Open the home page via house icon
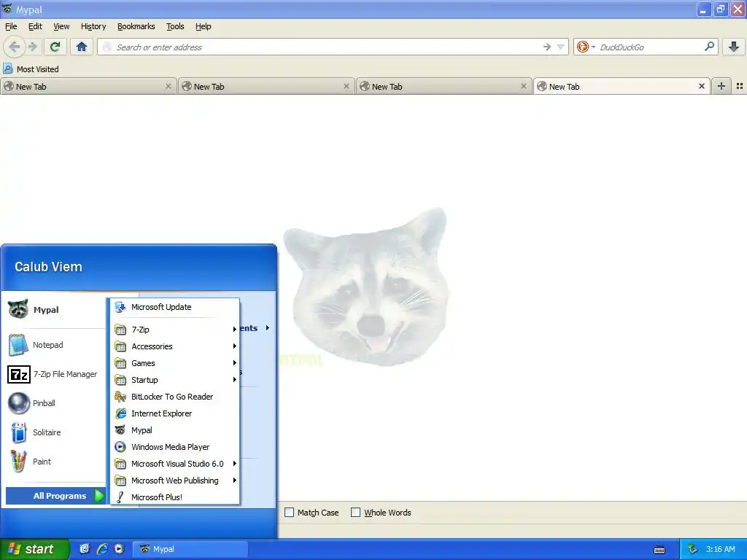The image size is (747, 560). click(82, 47)
